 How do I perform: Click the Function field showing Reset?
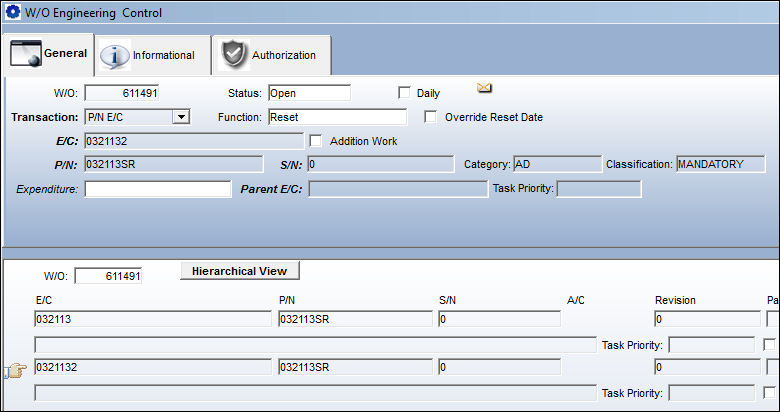(x=337, y=117)
